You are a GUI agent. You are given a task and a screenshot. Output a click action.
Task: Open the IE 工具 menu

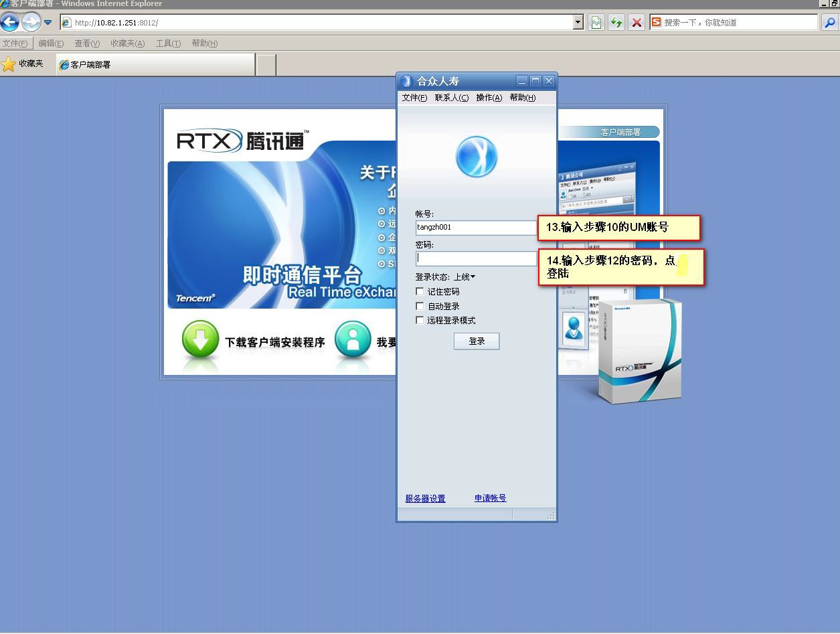coord(168,44)
